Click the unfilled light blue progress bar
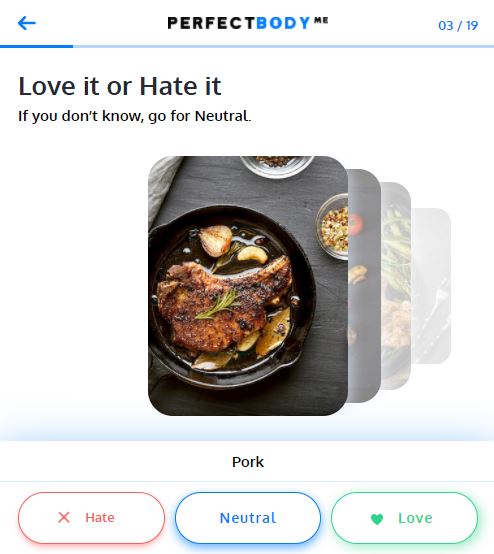 click(283, 46)
